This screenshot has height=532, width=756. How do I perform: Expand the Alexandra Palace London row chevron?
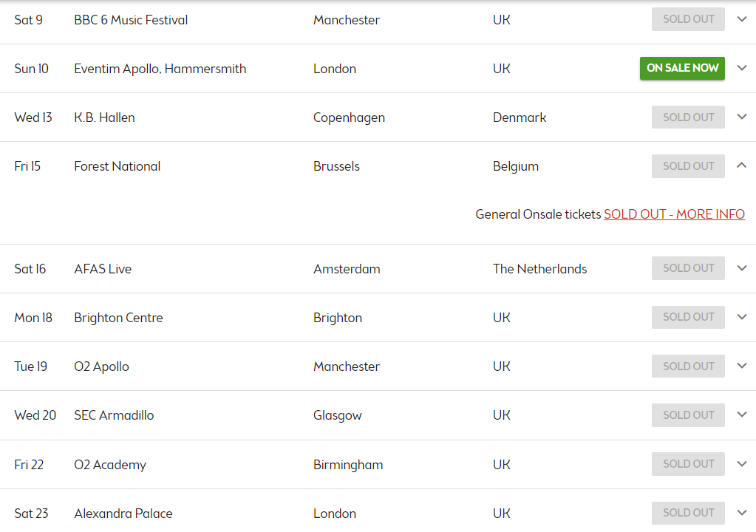[742, 513]
